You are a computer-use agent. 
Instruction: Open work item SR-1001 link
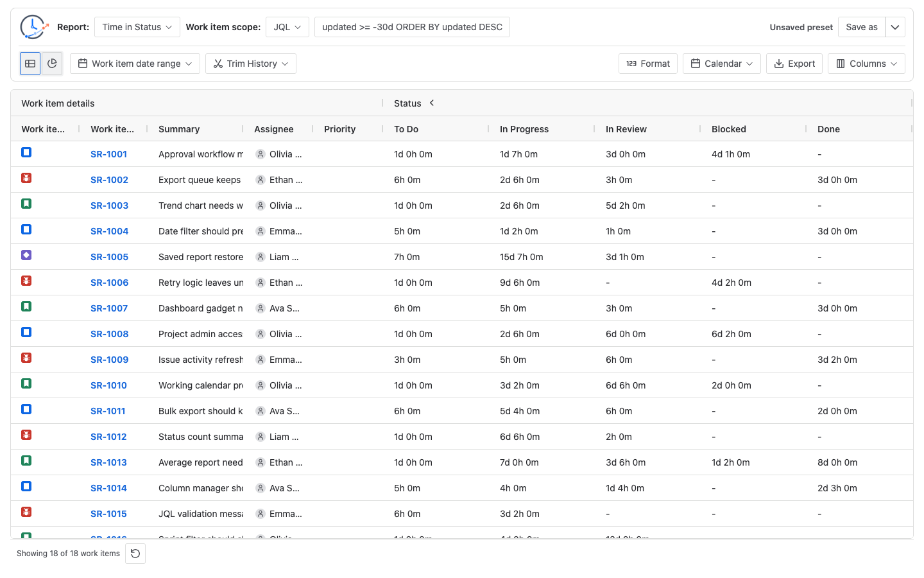(109, 154)
